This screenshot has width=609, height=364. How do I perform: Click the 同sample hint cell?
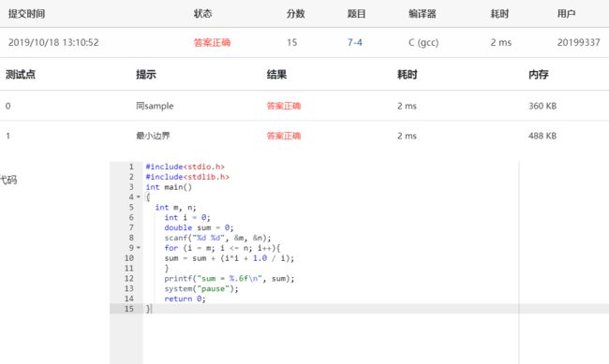tap(155, 106)
